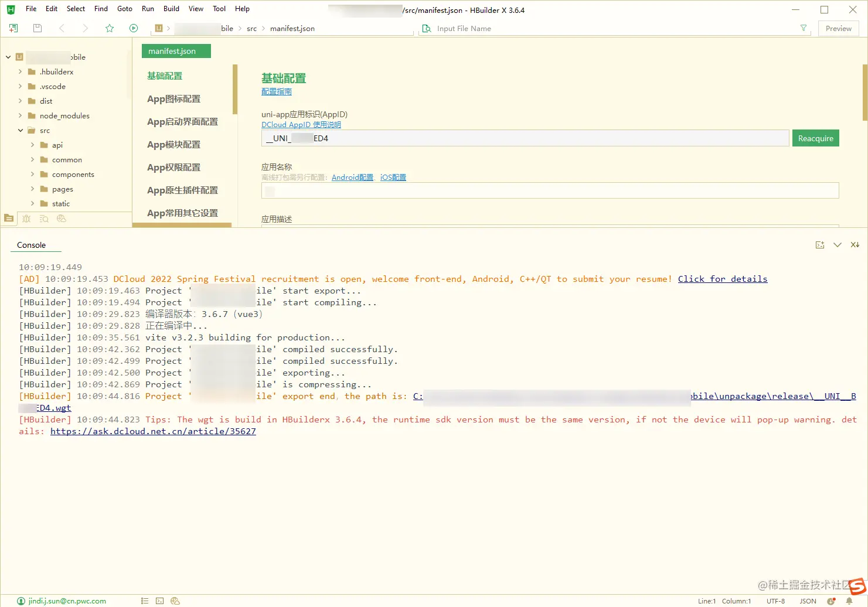Image resolution: width=868 pixels, height=607 pixels.
Task: Click the terminal icon in status bar
Action: click(x=160, y=601)
